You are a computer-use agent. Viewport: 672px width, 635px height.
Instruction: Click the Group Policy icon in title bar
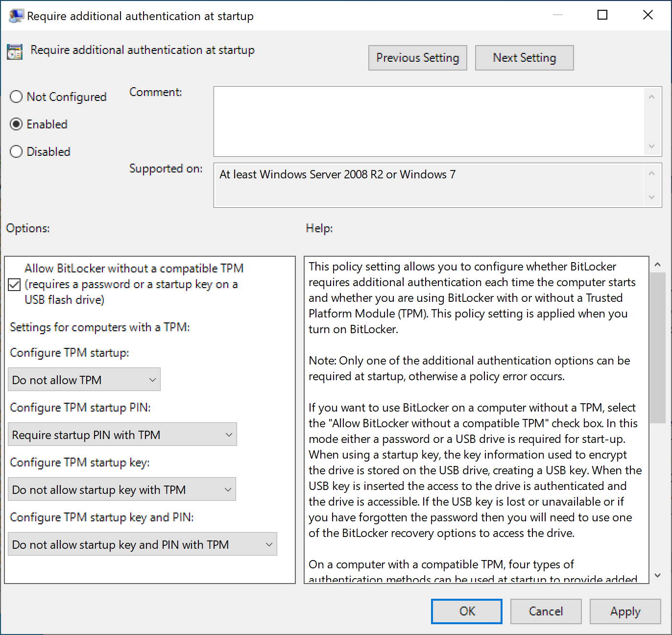16,16
